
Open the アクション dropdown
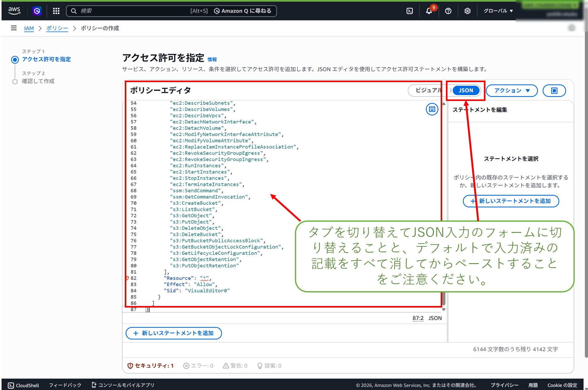point(512,90)
